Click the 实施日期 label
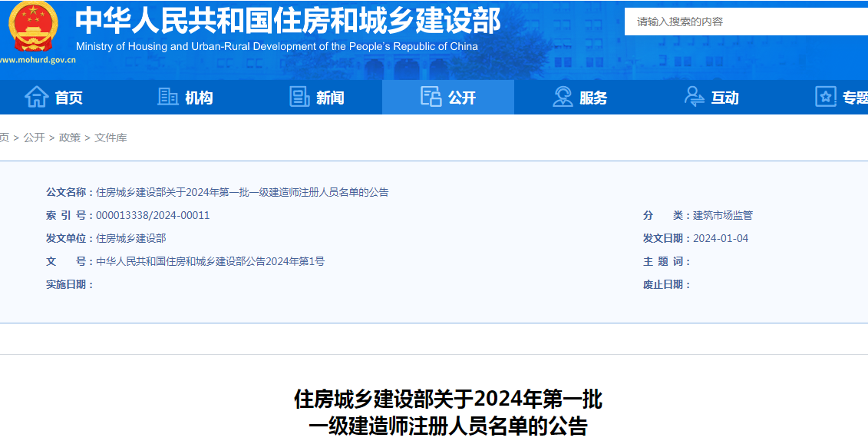 pyautogui.click(x=69, y=285)
